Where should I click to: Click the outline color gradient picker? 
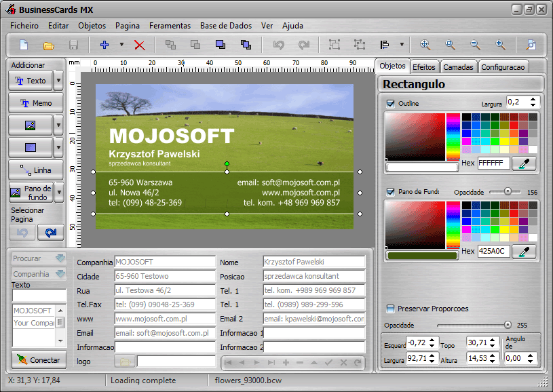415,137
